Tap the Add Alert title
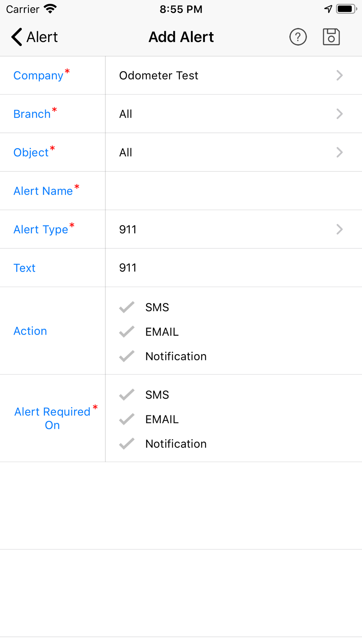 click(x=181, y=37)
